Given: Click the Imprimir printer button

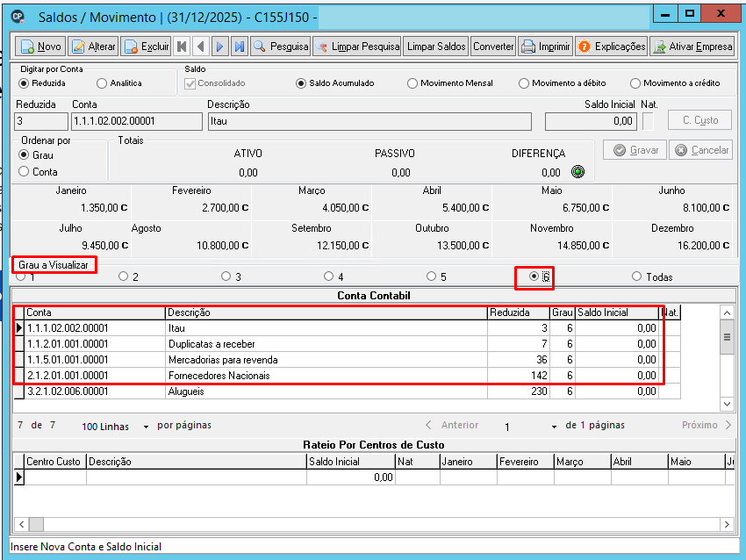Looking at the screenshot, I should 545,47.
